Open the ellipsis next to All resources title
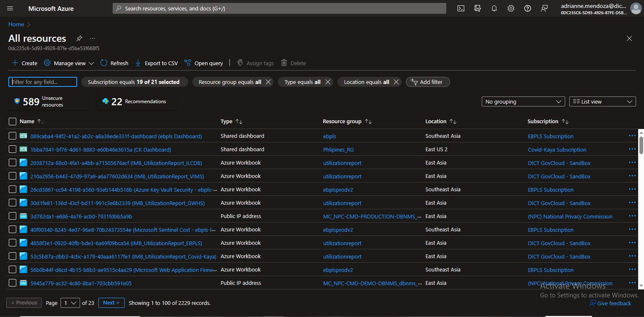The height and width of the screenshot is (317, 644). pyautogui.click(x=93, y=38)
